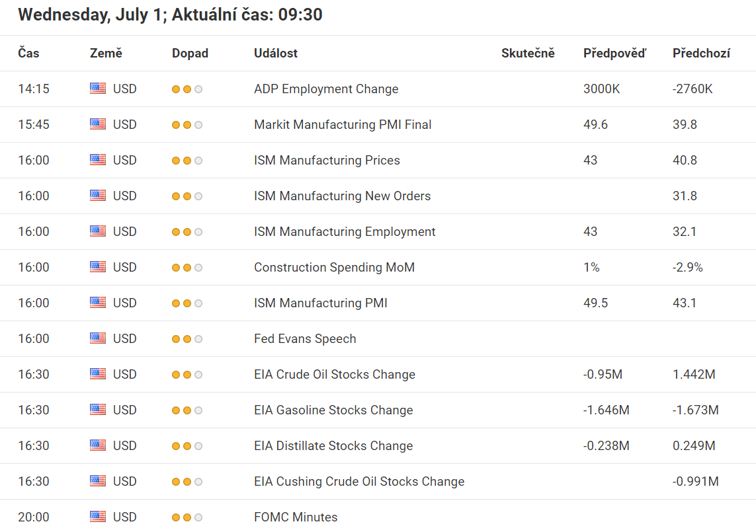Click the Předchozí column header
Screen dimensions: 756x532
pyautogui.click(x=701, y=54)
